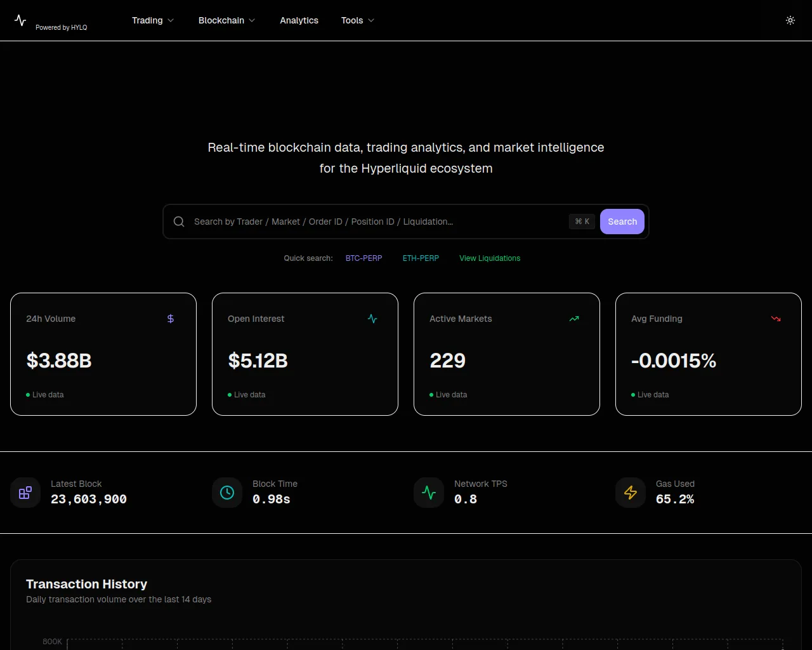The image size is (812, 650).
Task: Quick search ETH-PERP link
Action: 421,258
